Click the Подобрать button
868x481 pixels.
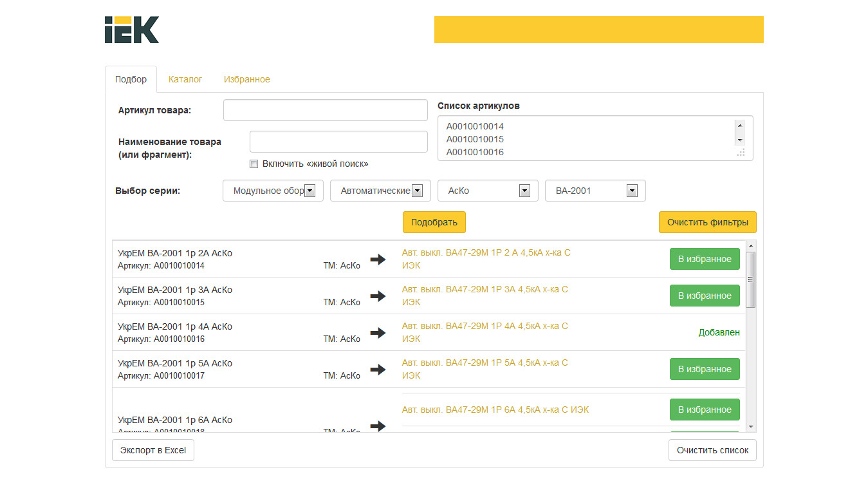coord(434,222)
